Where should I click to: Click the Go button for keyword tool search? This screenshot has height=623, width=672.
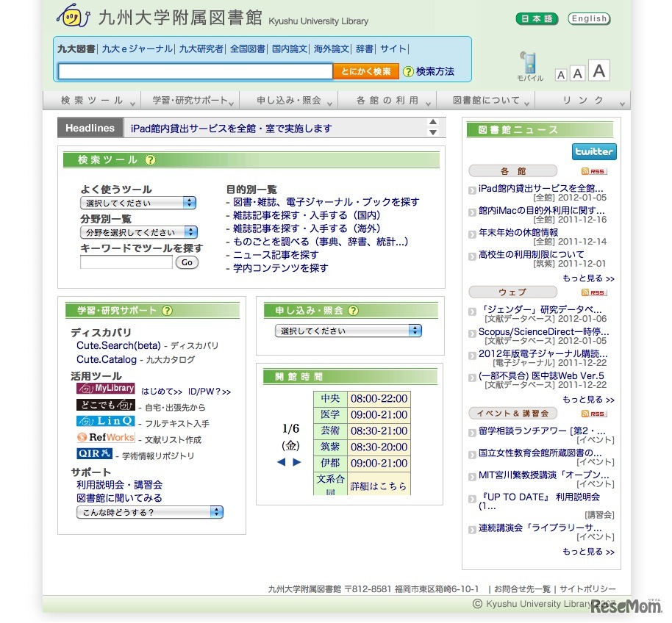[187, 262]
